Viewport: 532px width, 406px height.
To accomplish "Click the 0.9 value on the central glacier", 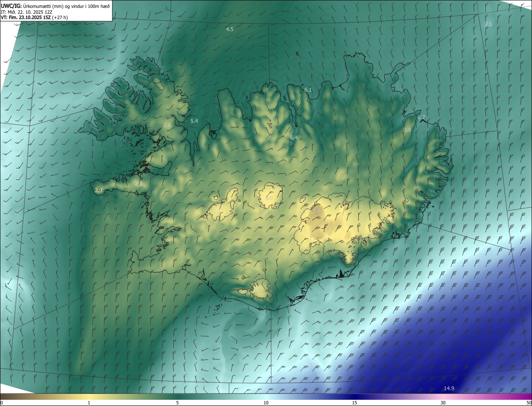I will tap(269, 198).
